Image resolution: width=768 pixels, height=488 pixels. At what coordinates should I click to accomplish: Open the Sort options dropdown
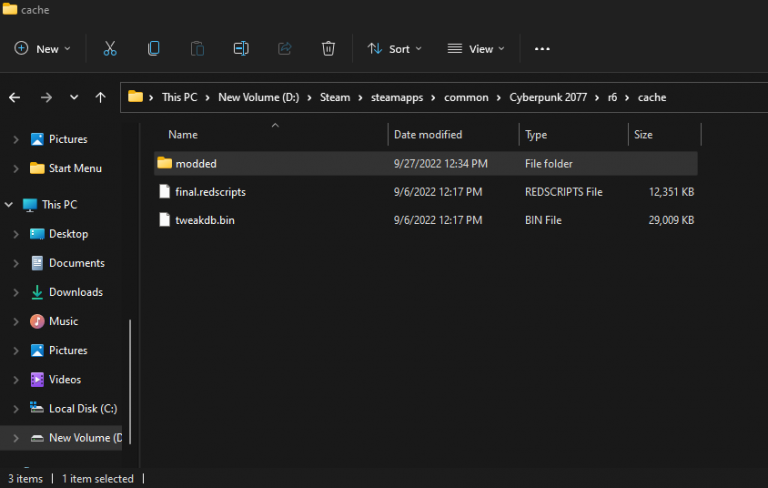click(395, 48)
